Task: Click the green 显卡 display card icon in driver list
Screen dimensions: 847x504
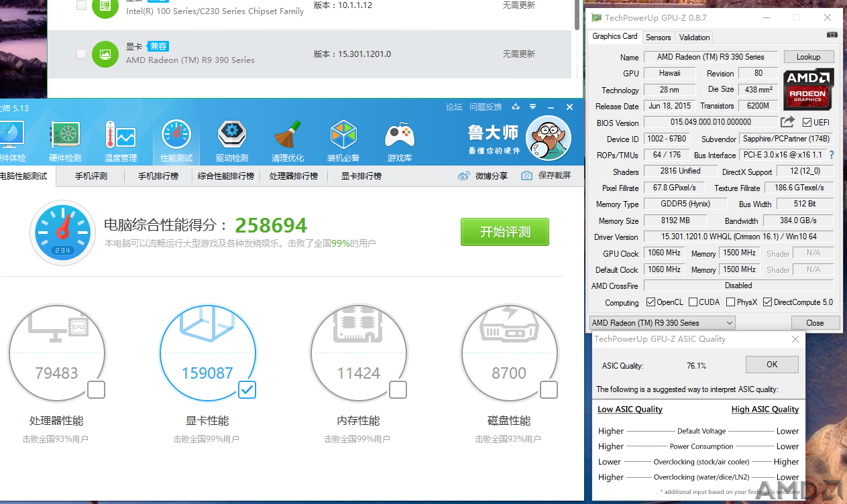Action: tap(105, 54)
